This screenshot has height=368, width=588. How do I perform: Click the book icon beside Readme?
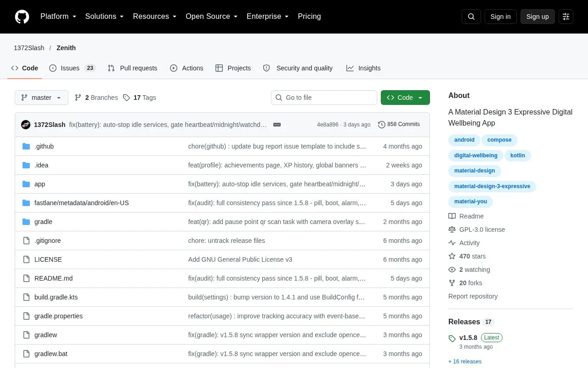452,216
